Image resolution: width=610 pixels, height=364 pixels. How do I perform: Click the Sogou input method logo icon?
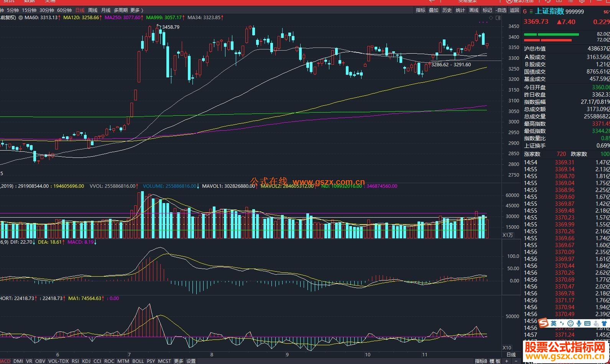(x=543, y=324)
